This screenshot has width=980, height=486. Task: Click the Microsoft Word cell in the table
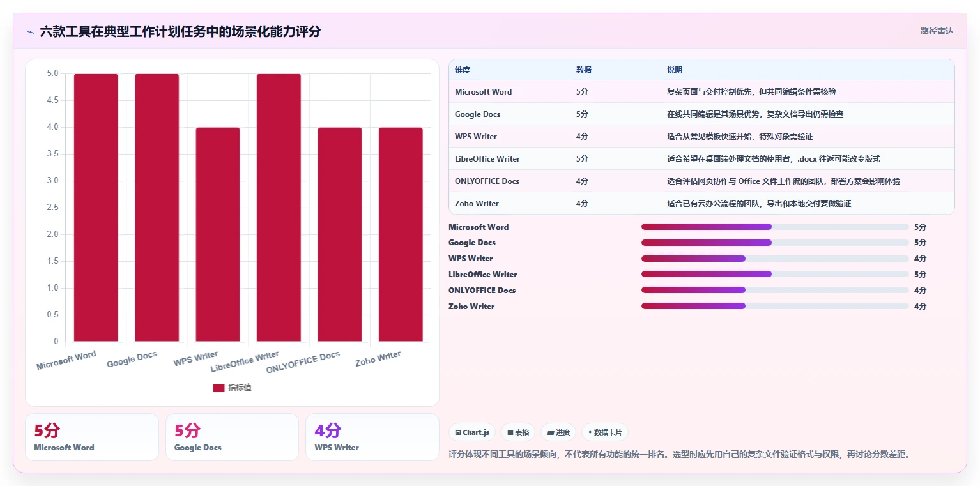[x=484, y=92]
